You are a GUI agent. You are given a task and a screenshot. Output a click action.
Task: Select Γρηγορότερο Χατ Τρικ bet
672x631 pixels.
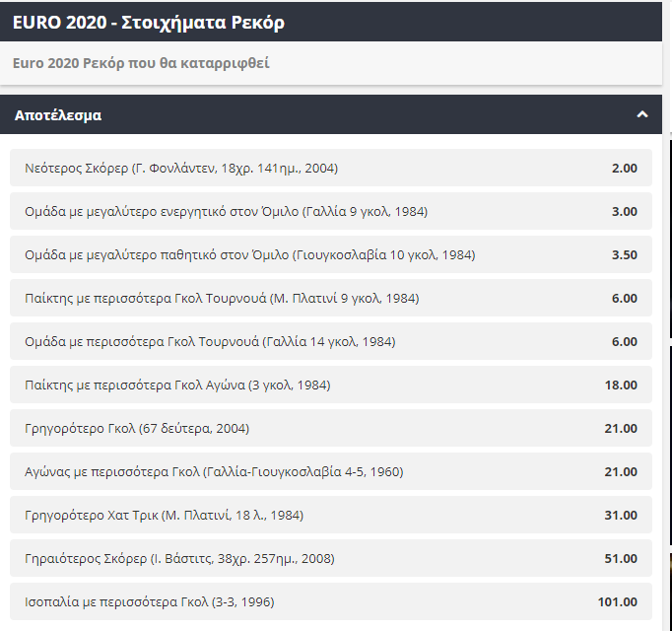point(331,515)
